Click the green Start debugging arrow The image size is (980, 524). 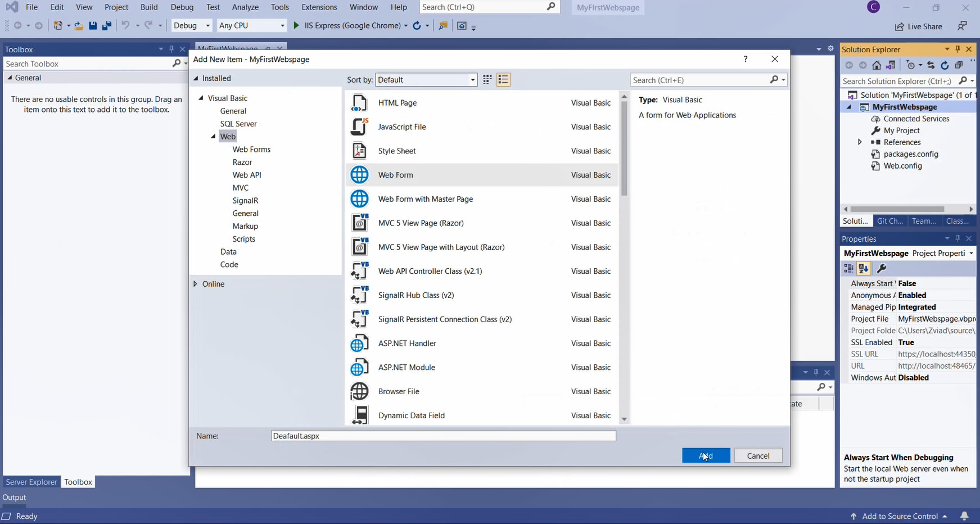[x=296, y=25]
